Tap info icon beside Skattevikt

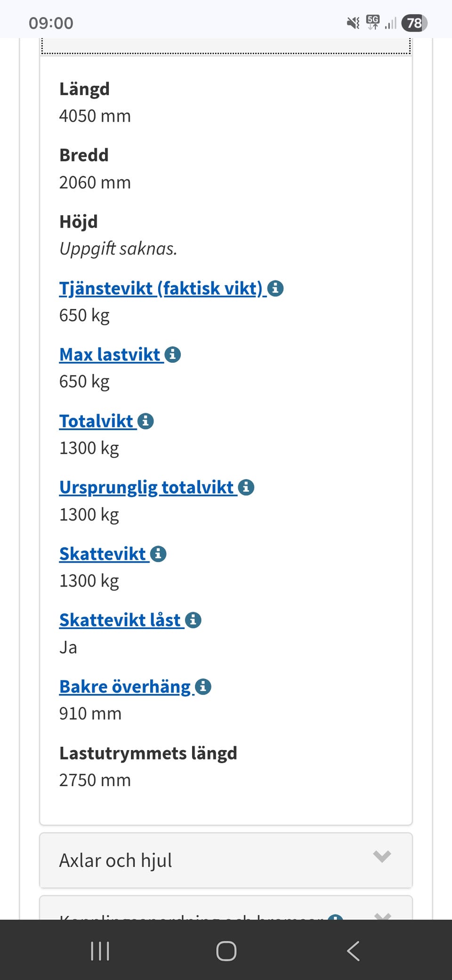158,554
